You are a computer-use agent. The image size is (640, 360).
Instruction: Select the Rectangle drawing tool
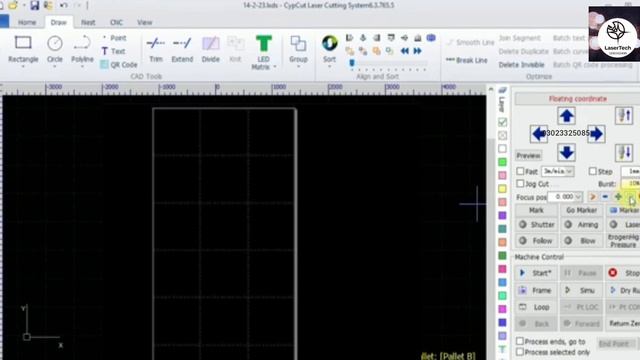(23, 49)
